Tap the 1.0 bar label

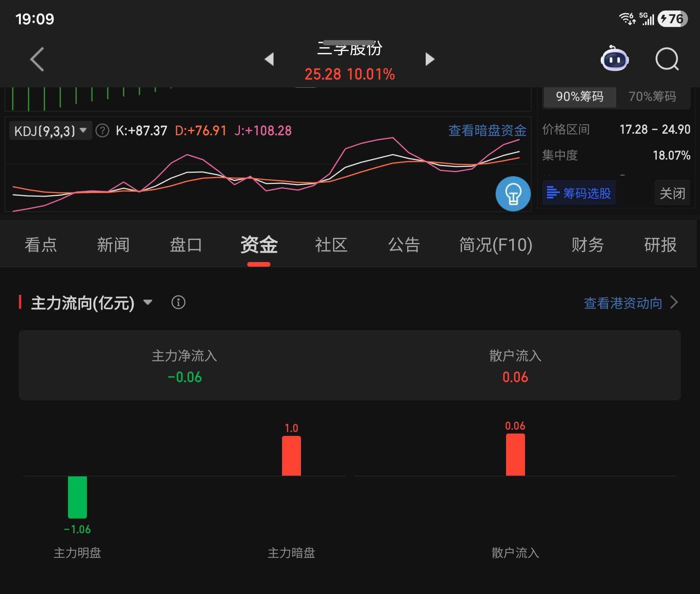point(291,428)
